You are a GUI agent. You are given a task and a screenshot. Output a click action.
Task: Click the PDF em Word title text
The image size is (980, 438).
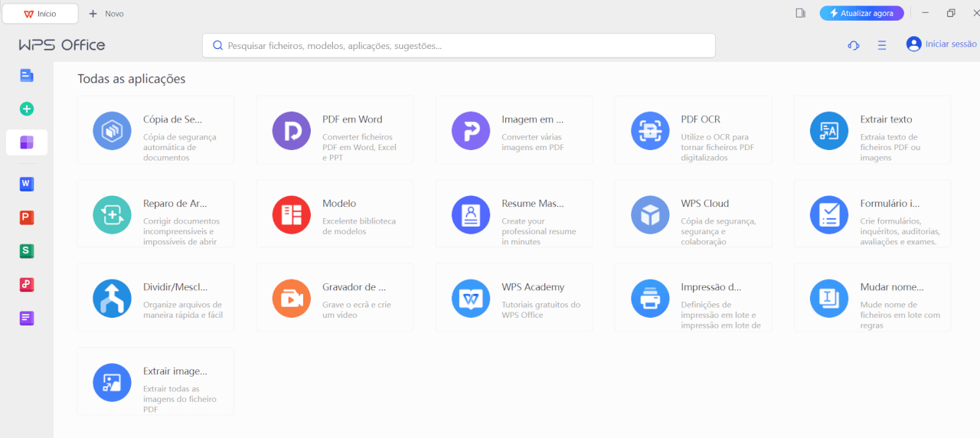click(x=352, y=119)
